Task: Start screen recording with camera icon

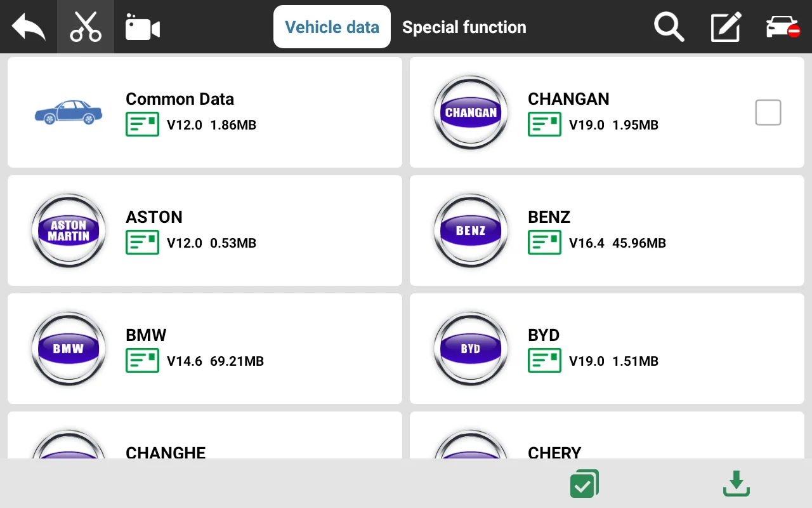Action: click(142, 27)
